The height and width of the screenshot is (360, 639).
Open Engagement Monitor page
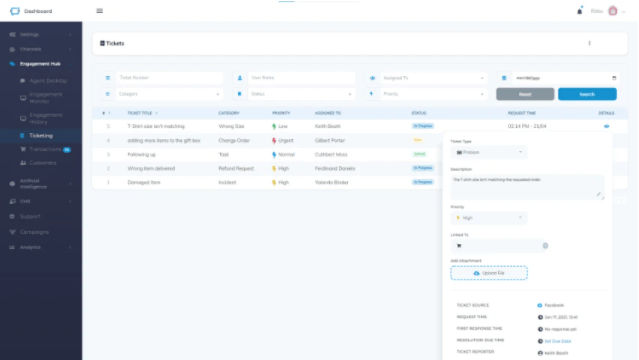tap(46, 98)
